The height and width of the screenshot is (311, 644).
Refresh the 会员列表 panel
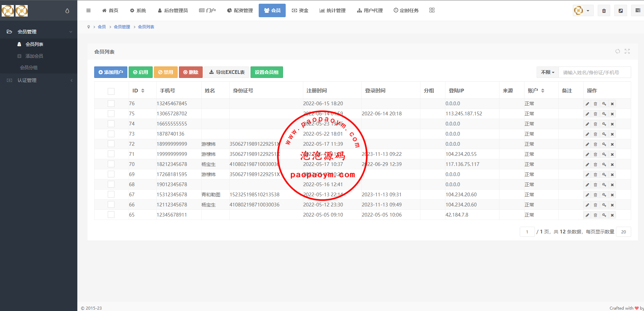pyautogui.click(x=618, y=51)
